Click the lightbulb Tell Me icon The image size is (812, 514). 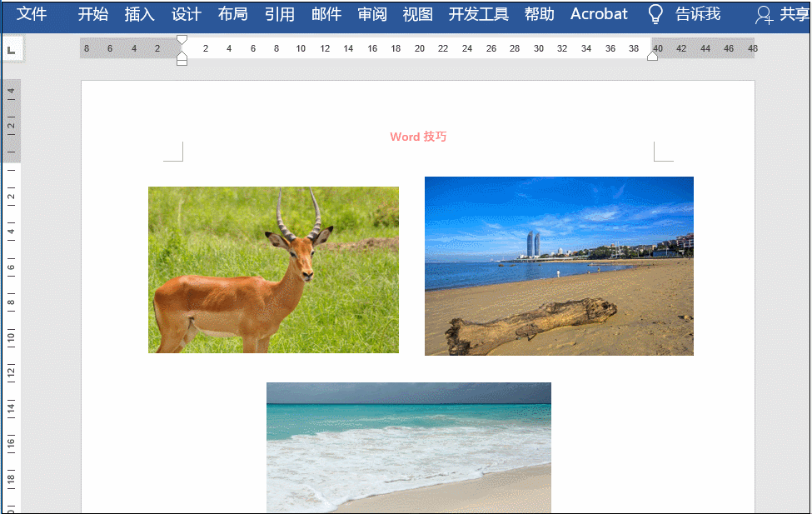[655, 13]
